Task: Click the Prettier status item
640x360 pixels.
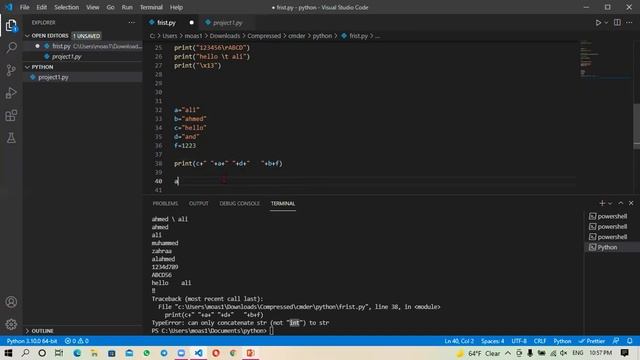Action: click(x=591, y=341)
